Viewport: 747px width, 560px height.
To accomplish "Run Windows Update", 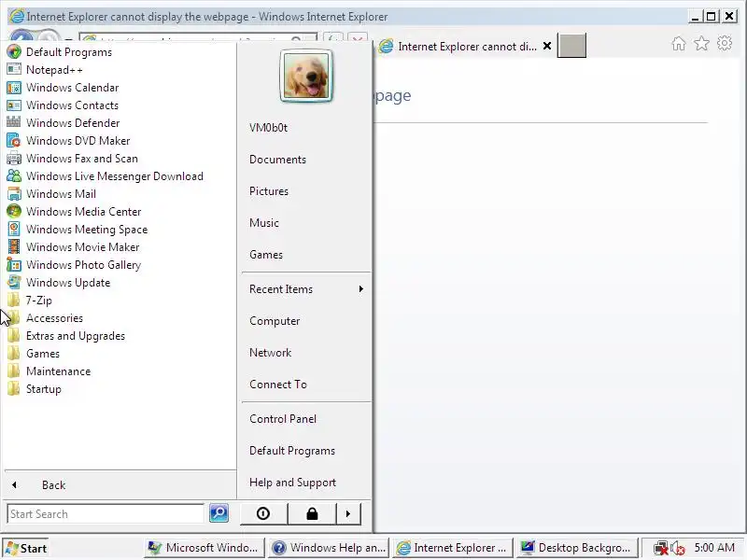I will pyautogui.click(x=59, y=283).
